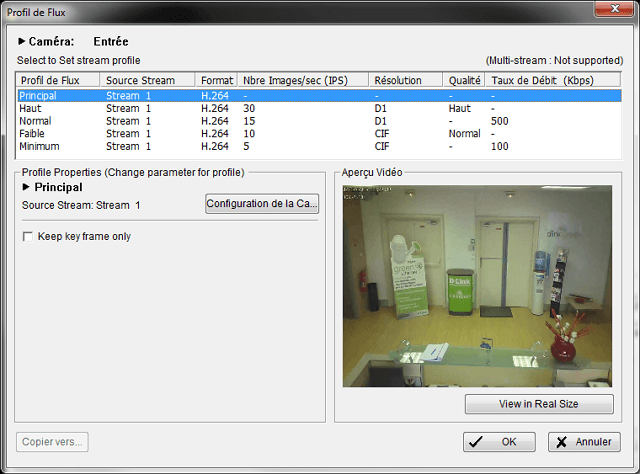The height and width of the screenshot is (474, 640).
Task: Click the Haut quality value in Haut row
Action: [x=460, y=108]
